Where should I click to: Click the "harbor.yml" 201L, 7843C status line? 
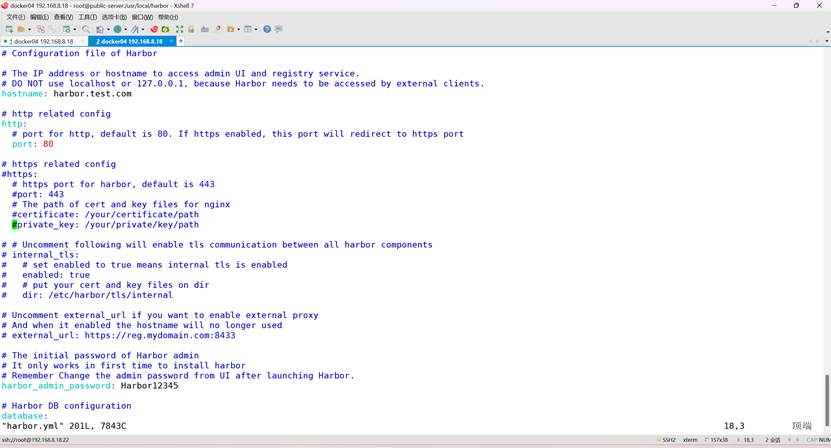point(64,426)
